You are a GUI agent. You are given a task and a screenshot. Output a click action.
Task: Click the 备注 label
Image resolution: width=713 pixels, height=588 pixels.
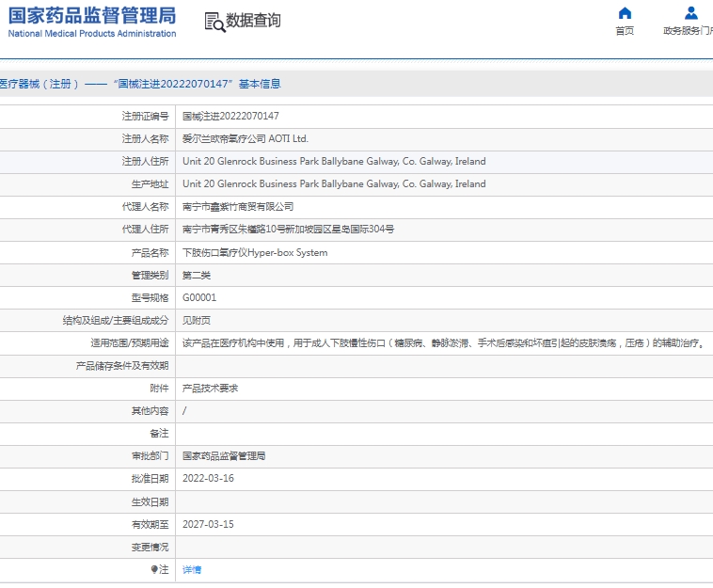(159, 434)
